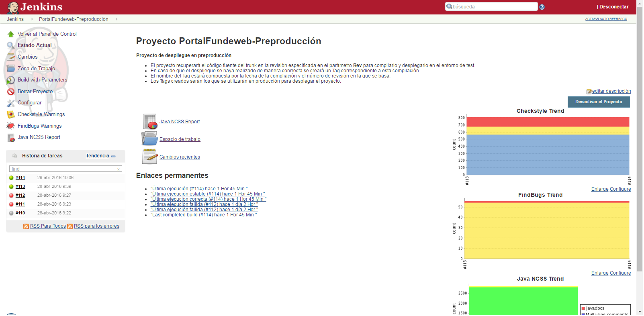Open the PortalFundeweb-Preproducción breadcrumb dropdown arrow
This screenshot has height=316, width=644.
coord(117,19)
